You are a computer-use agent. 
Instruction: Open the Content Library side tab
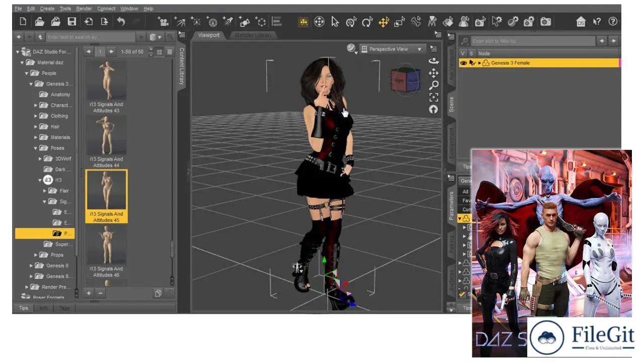tap(182, 66)
